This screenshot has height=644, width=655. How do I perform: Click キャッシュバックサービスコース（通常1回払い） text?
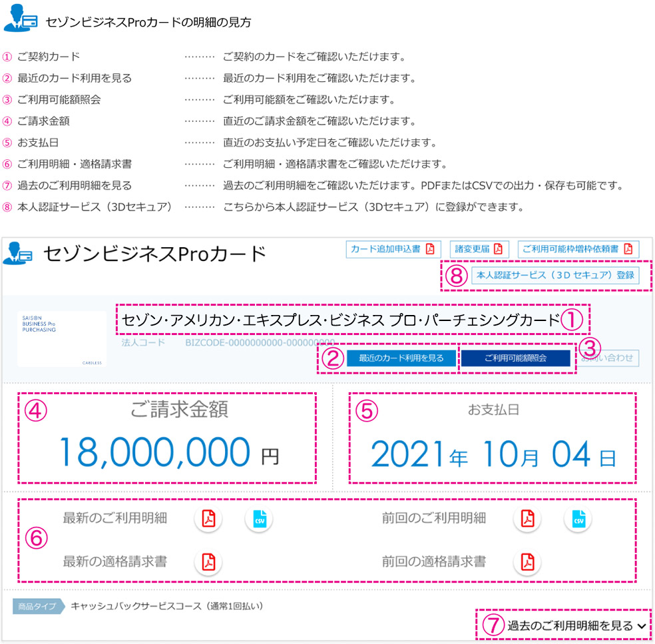click(x=167, y=606)
